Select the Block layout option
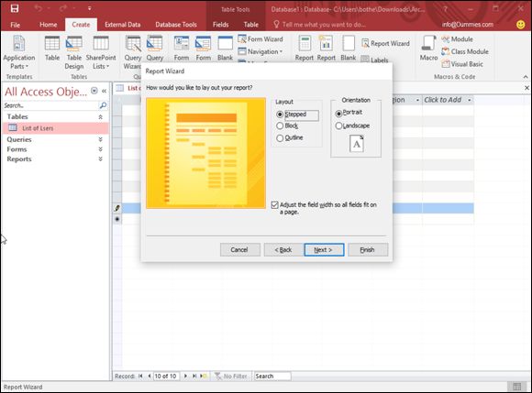The height and width of the screenshot is (393, 532). click(280, 126)
